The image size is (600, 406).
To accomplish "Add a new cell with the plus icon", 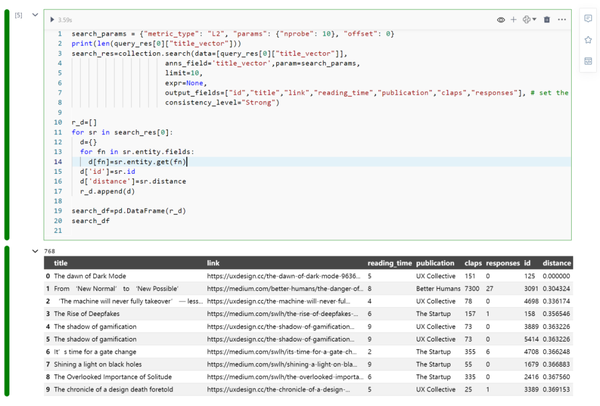I will pos(514,19).
